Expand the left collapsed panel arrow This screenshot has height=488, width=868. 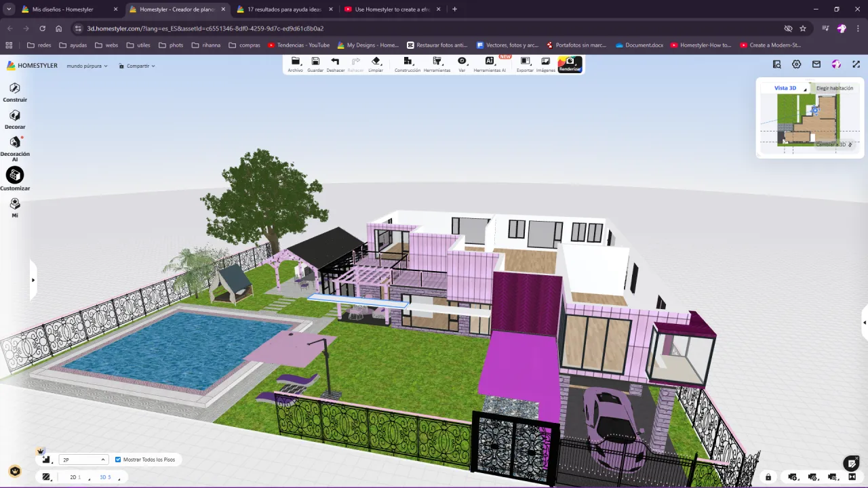33,280
